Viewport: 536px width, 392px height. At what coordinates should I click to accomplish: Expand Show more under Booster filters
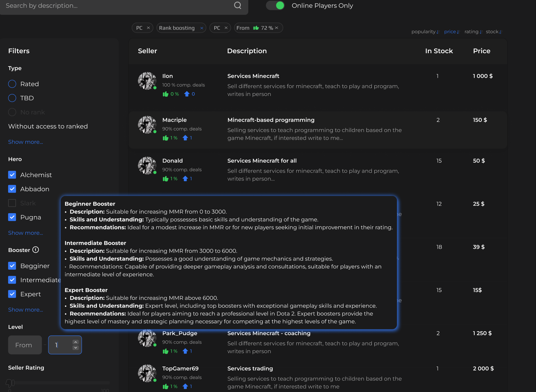tap(25, 310)
